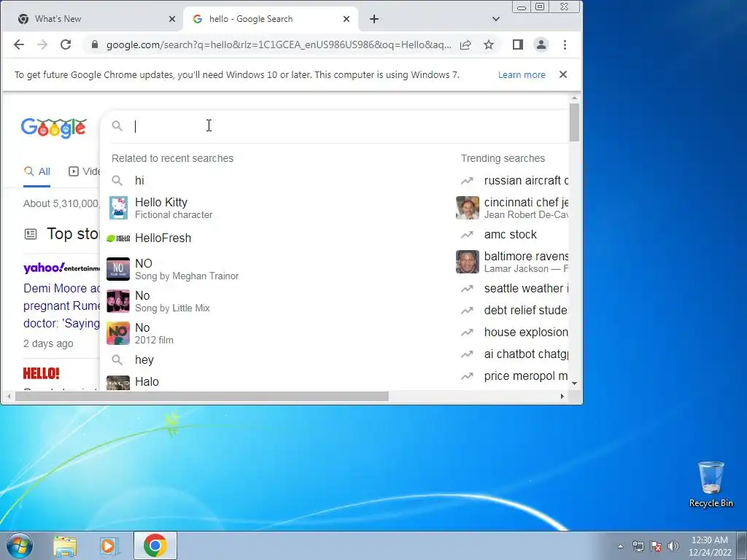This screenshot has width=747, height=560.
Task: Close the hello - Google Search tab
Action: (347, 19)
